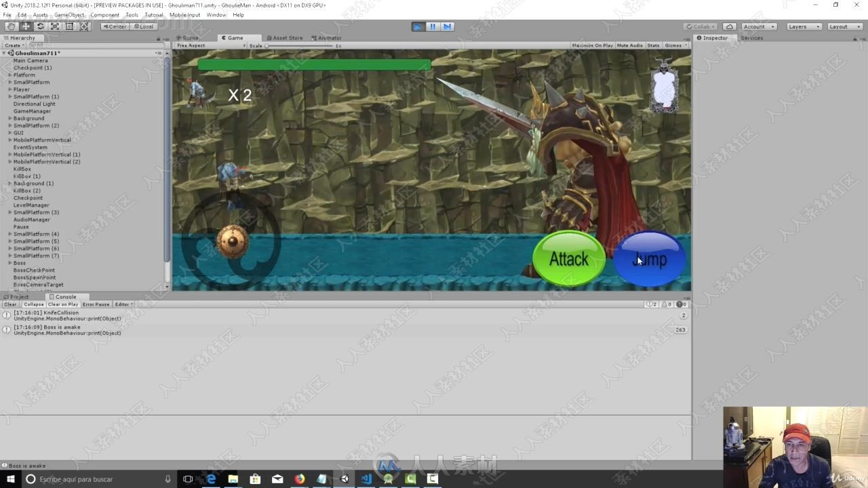Open the Hierarchy Create dropdown
The width and height of the screenshot is (868, 488).
[14, 45]
